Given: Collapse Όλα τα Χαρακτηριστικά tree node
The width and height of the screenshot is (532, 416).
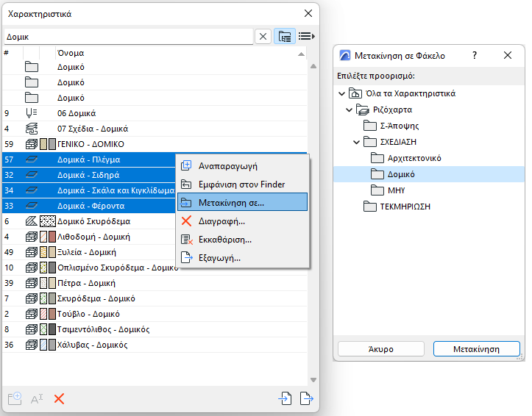Looking at the screenshot, I should coord(341,93).
